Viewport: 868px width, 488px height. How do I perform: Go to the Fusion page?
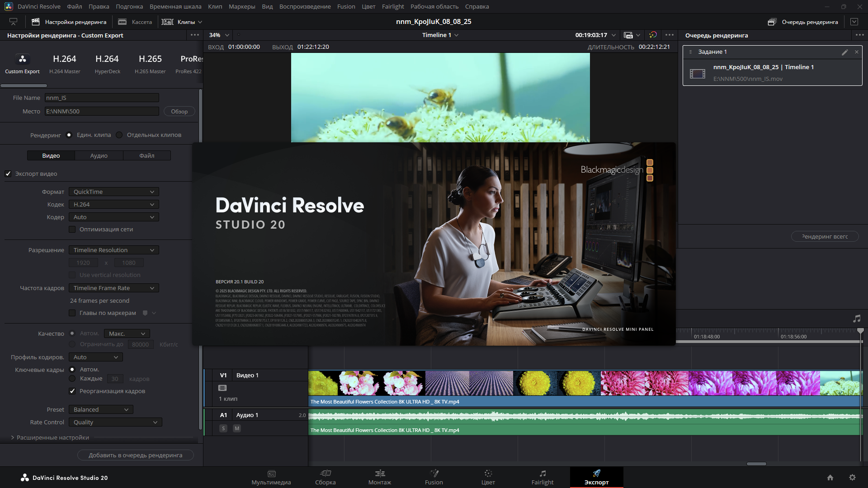tap(434, 478)
